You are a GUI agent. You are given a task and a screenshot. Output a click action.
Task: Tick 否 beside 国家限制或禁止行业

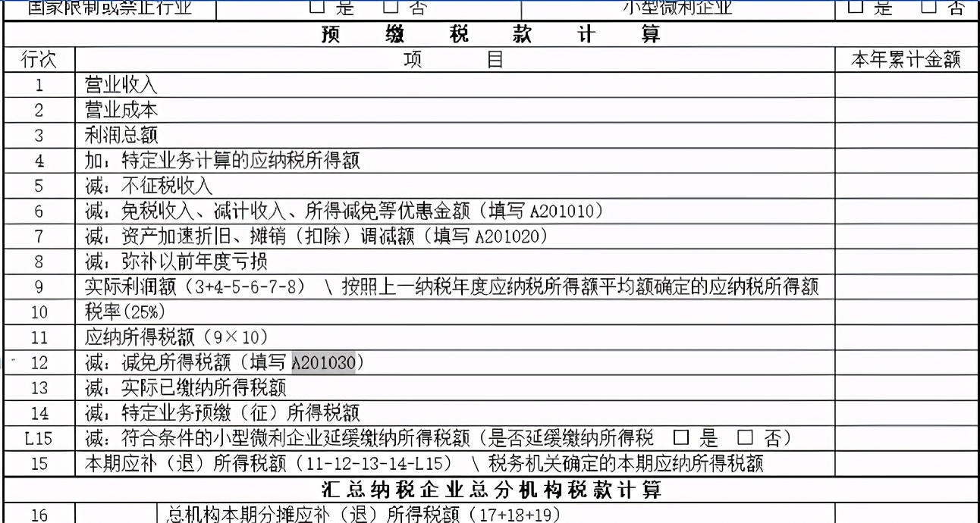pos(390,8)
